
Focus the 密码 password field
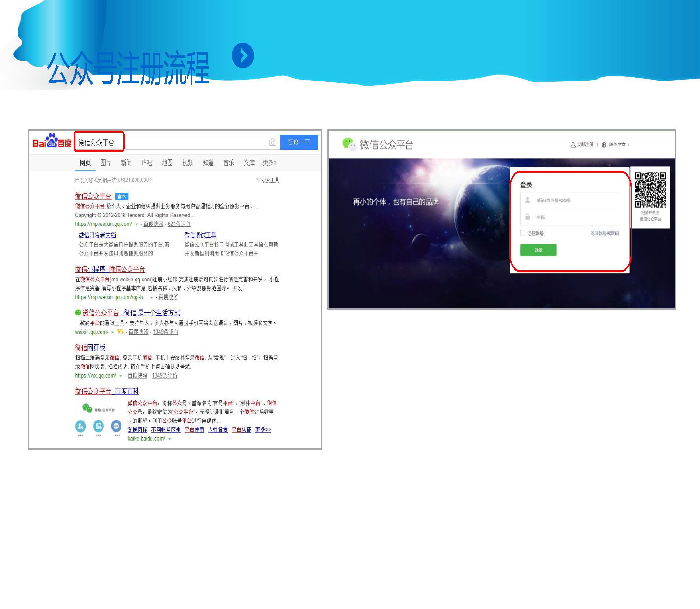[x=569, y=217]
